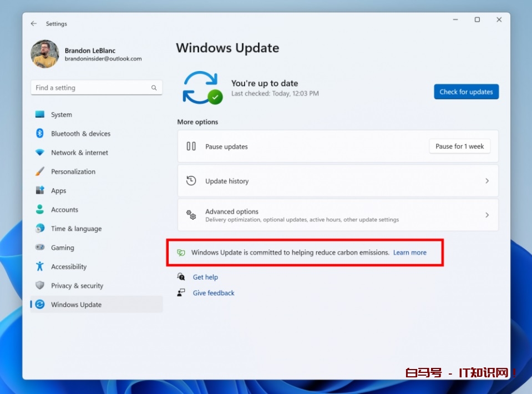Click the Bluetooth & devices icon
The image size is (532, 394).
click(40, 133)
